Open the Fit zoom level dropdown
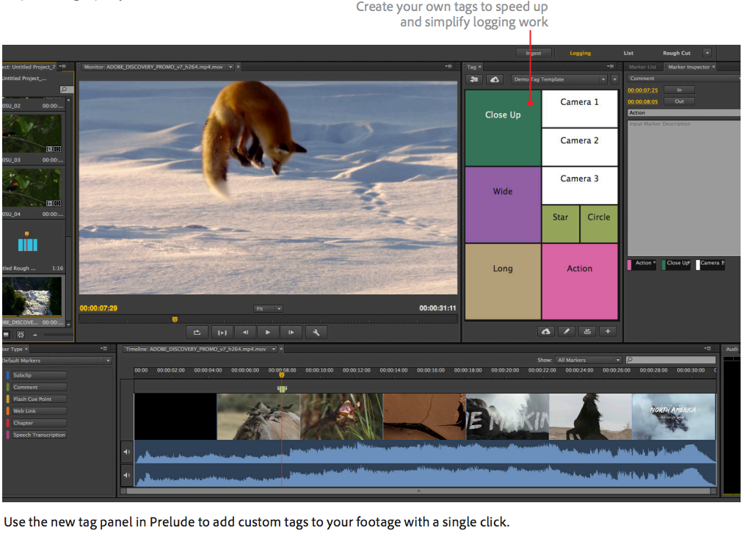This screenshot has width=756, height=536. [268, 308]
